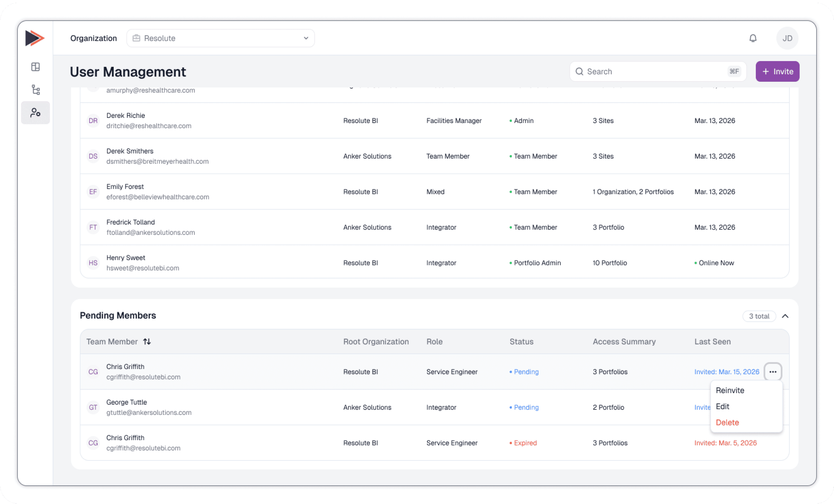Collapse the Pending Members section chevron

pyautogui.click(x=785, y=316)
